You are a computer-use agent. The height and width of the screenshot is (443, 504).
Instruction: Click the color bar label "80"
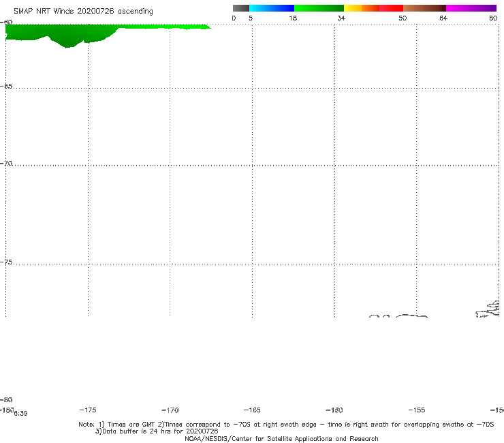coord(493,18)
